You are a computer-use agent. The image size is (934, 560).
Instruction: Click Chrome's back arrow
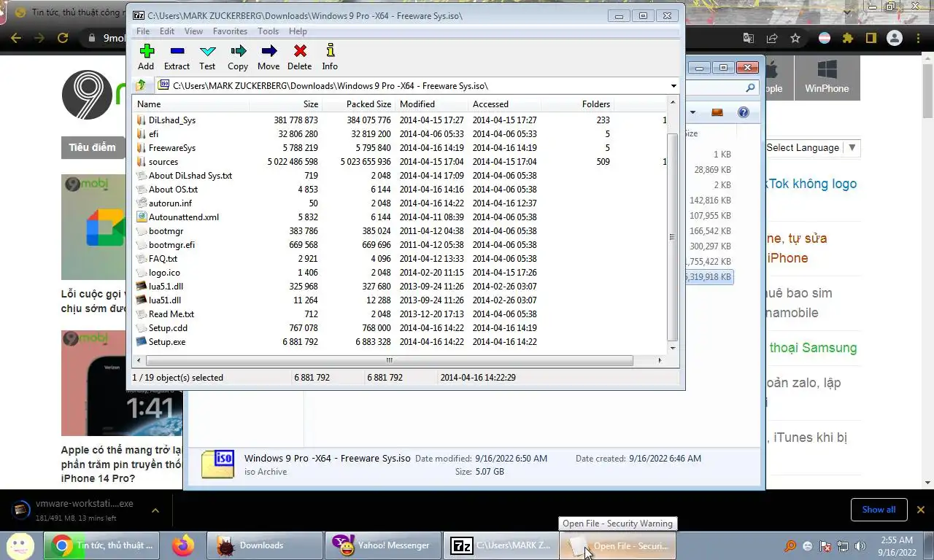(15, 38)
